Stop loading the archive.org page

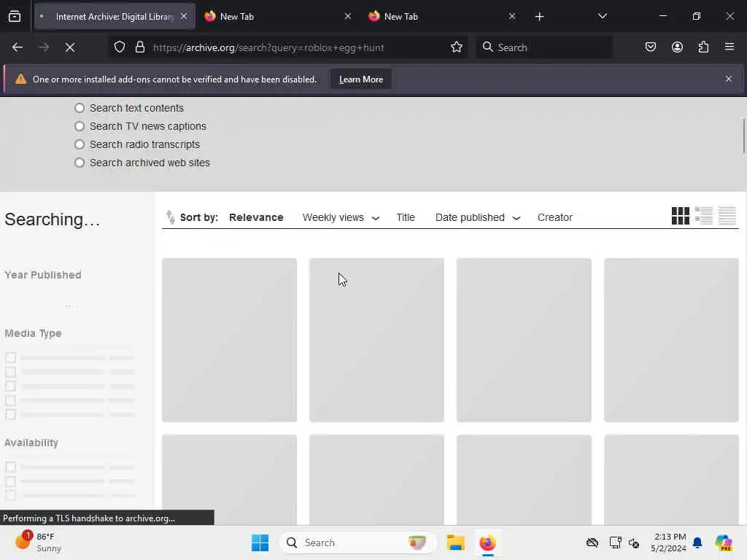click(x=69, y=47)
